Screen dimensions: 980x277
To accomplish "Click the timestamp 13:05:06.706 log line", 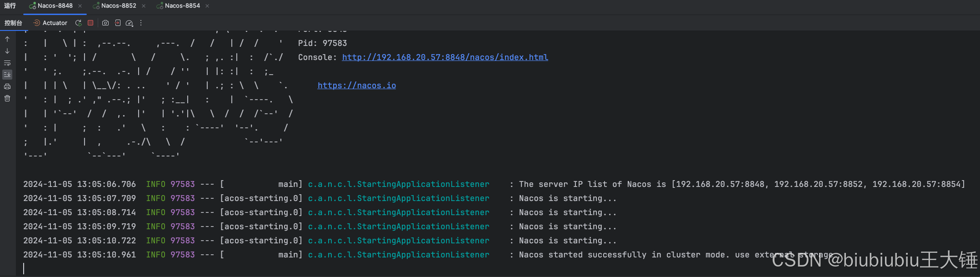I will point(80,184).
